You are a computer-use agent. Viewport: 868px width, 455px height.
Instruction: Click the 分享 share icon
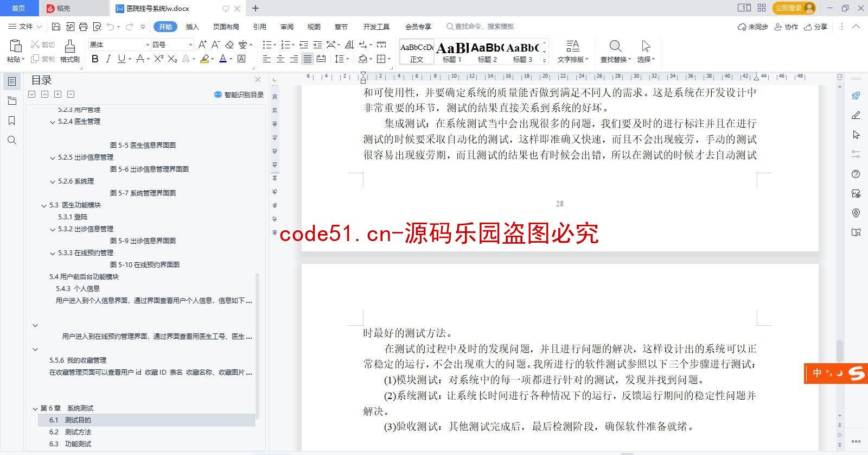(x=816, y=27)
